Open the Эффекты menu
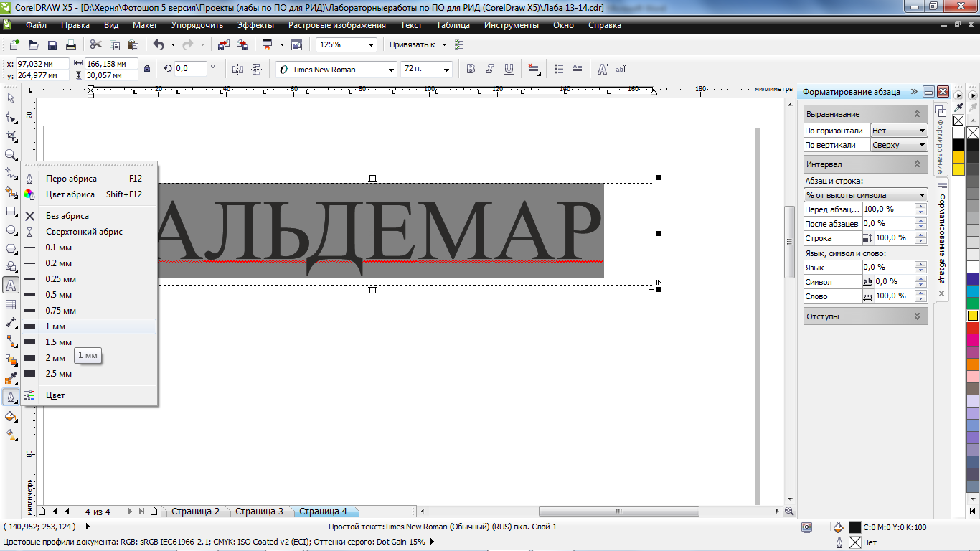Screen dimensions: 980x551 click(255, 25)
